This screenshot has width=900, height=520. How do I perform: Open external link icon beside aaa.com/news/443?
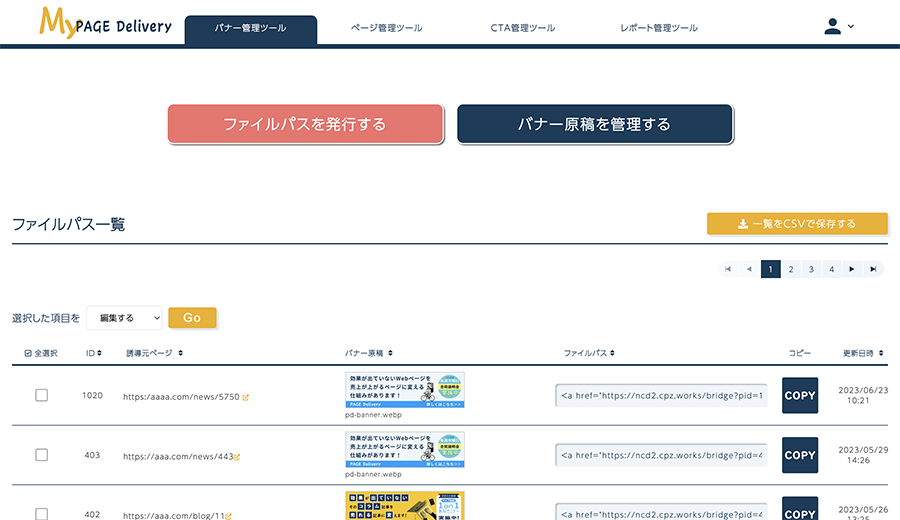pos(237,457)
